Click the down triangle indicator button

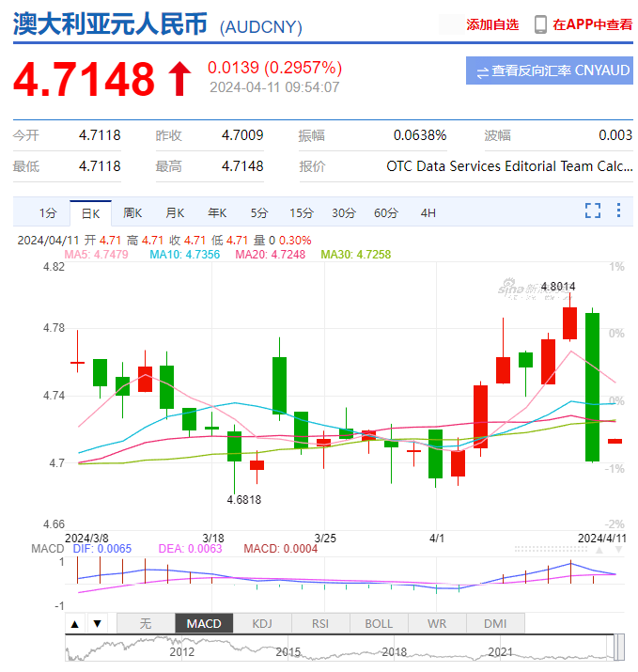pyautogui.click(x=96, y=623)
